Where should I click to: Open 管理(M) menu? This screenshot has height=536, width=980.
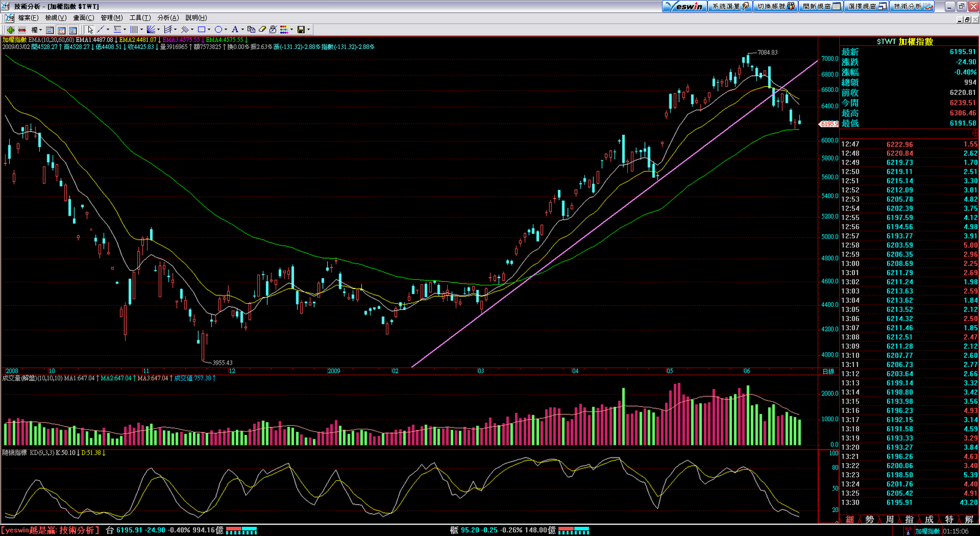coord(111,18)
